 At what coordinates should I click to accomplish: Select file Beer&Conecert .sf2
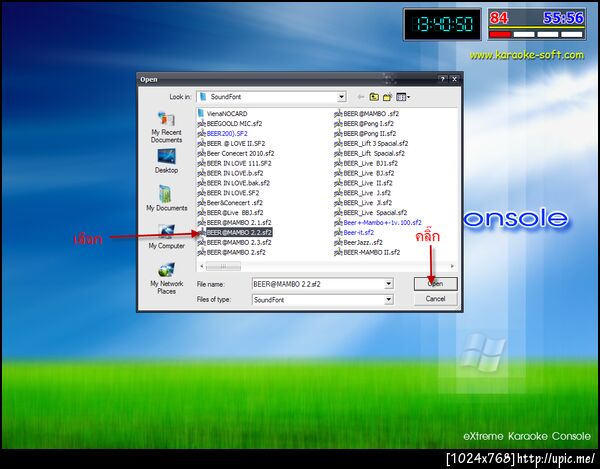(230, 203)
